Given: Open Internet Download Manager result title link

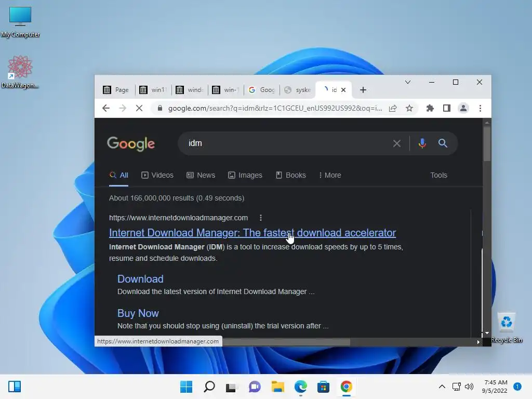Looking at the screenshot, I should click(x=252, y=233).
